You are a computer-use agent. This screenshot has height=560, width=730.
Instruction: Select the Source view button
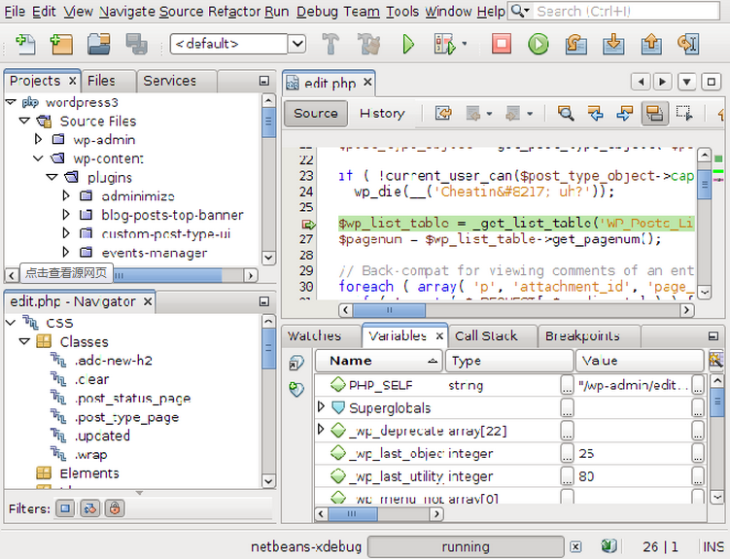pos(316,114)
